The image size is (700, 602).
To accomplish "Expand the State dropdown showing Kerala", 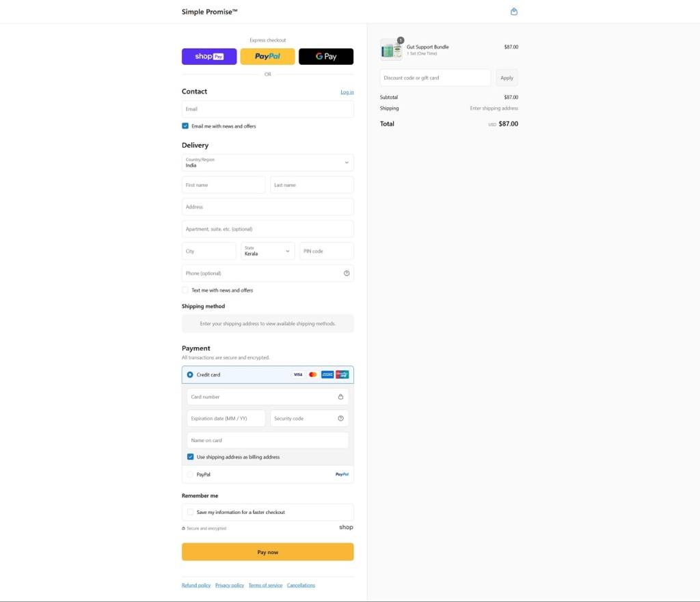I will pyautogui.click(x=267, y=251).
